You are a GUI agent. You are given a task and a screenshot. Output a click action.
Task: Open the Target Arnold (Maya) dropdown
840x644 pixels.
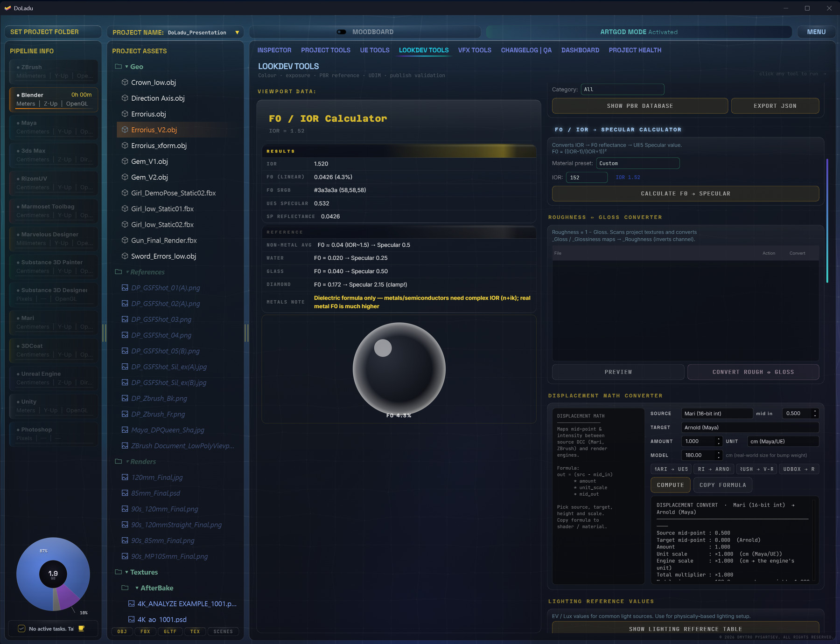click(750, 427)
